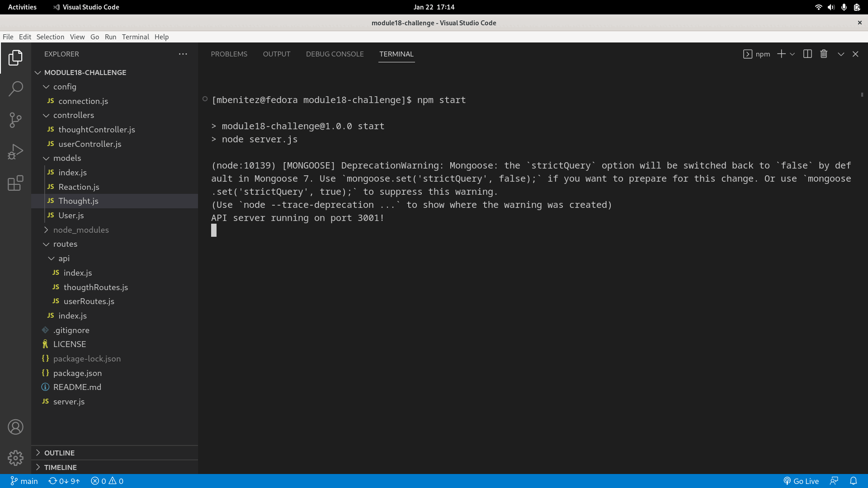This screenshot has width=868, height=488.
Task: Toggle Explorer view via files icon
Action: (15, 57)
